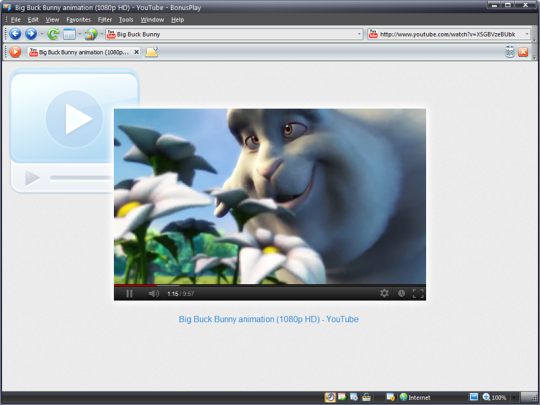This screenshot has height=405, width=540.
Task: Toggle the highlighted moon icon in status bar
Action: coord(330,397)
